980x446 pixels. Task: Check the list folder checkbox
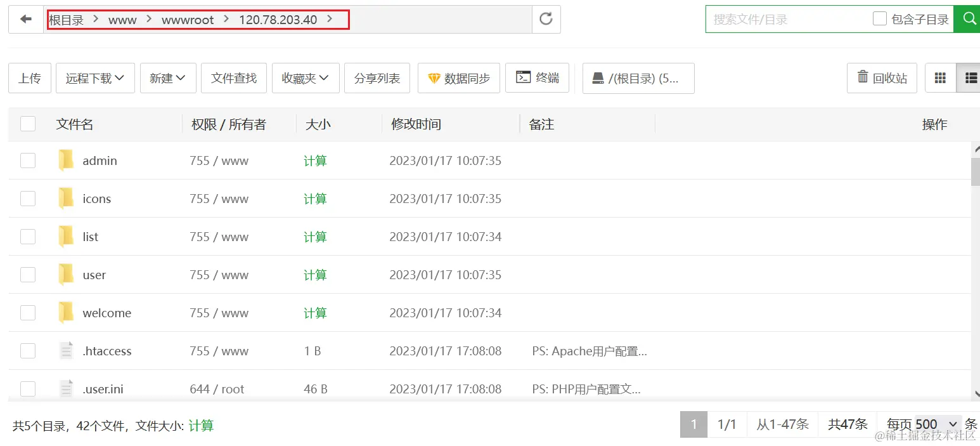pyautogui.click(x=28, y=237)
